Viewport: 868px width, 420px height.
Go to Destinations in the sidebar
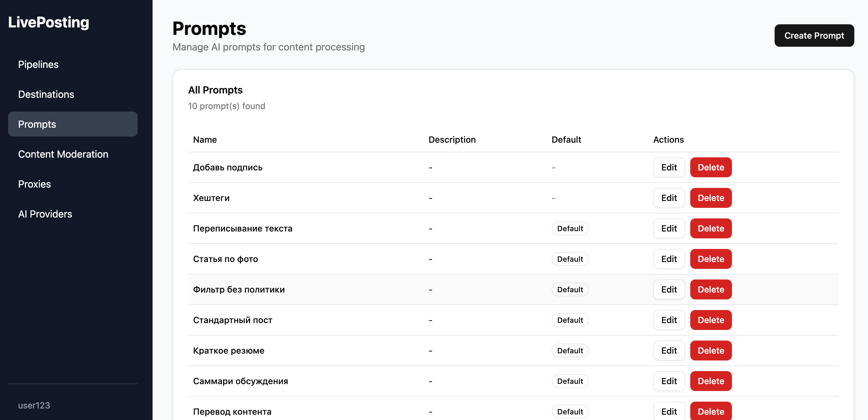click(x=46, y=94)
